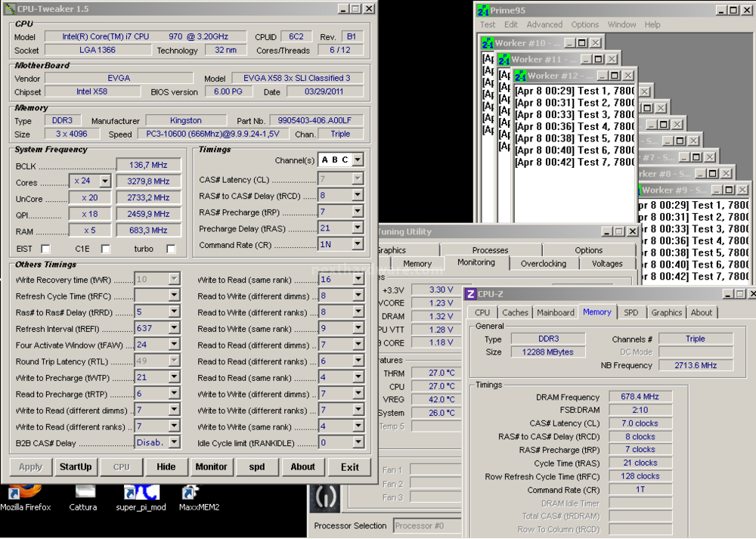Click the Worker #12 window icon
The image size is (756, 539).
520,76
